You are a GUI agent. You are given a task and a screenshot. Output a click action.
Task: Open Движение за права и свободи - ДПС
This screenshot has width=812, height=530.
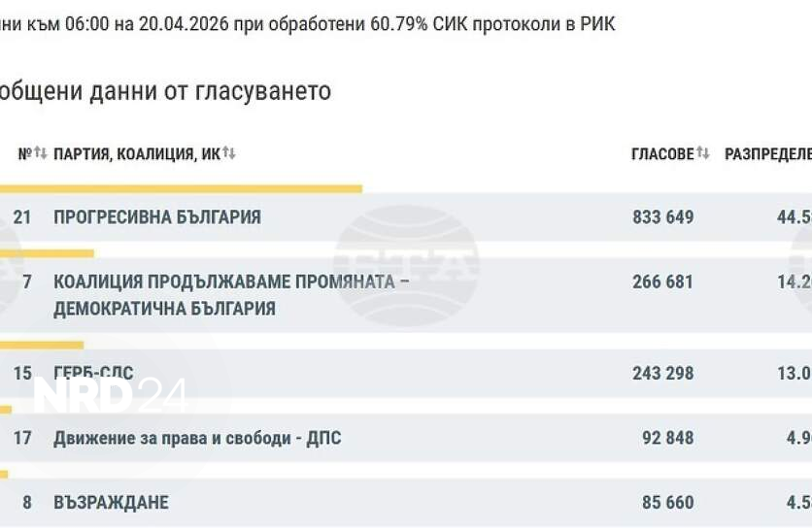[x=197, y=438]
